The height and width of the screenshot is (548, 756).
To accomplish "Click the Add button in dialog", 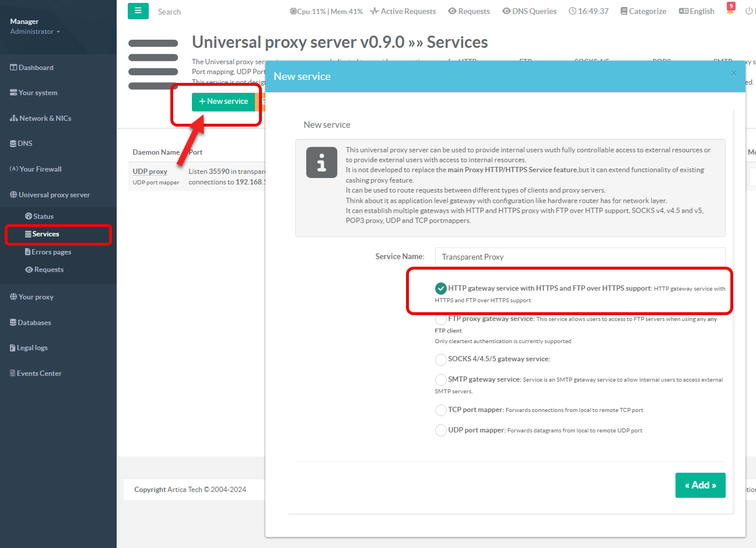I will pos(700,485).
